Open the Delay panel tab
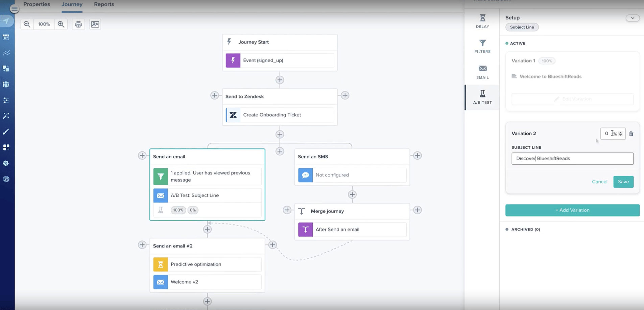Image resolution: width=644 pixels, height=310 pixels. click(482, 21)
